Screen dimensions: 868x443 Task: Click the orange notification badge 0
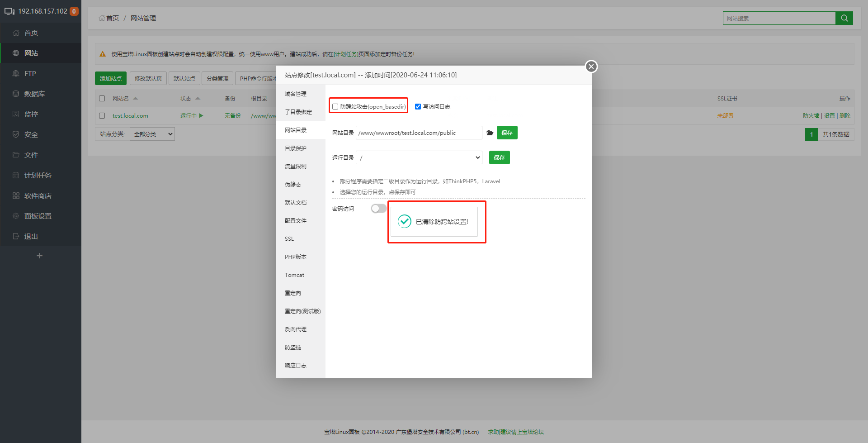click(x=74, y=11)
